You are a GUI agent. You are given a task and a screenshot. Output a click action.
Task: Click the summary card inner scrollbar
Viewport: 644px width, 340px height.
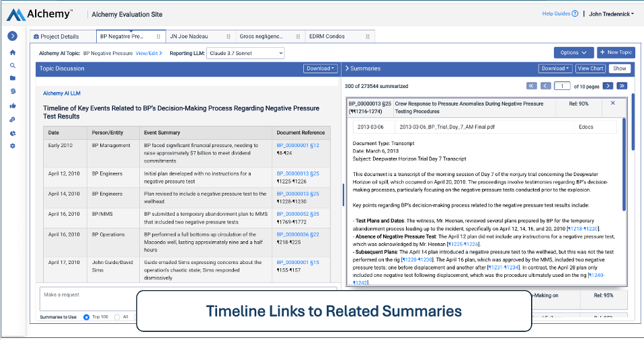624,164
